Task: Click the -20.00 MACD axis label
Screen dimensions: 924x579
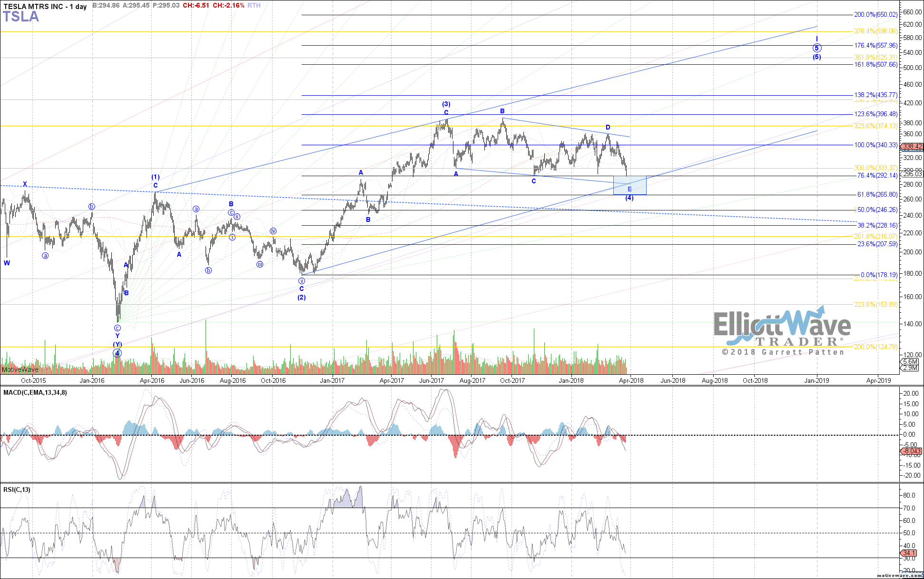Action: [x=911, y=476]
